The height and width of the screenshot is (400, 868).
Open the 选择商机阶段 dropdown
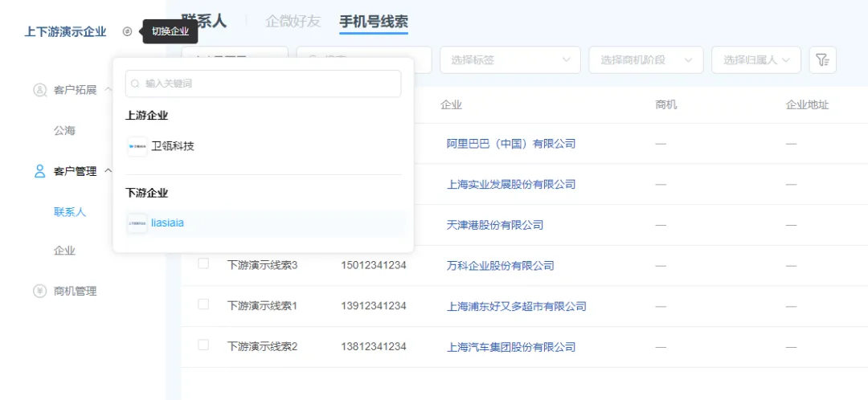pos(645,60)
